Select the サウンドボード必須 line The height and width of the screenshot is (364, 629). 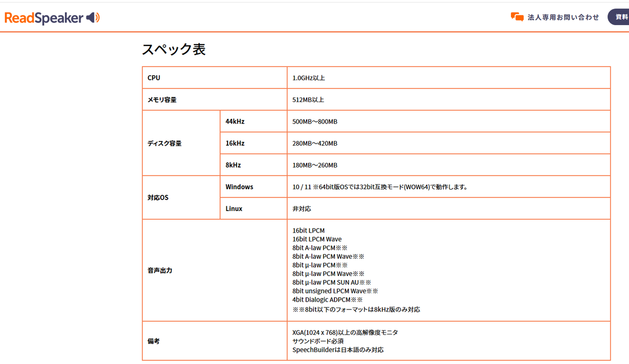point(318,341)
